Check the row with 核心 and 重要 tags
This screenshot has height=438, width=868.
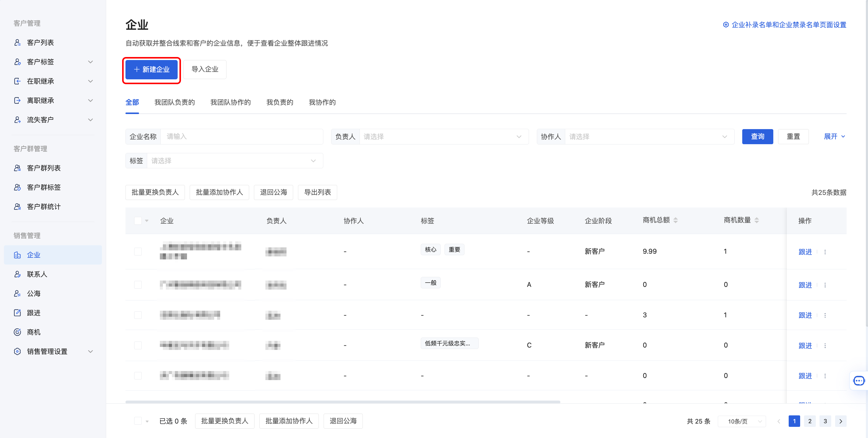[x=138, y=252]
